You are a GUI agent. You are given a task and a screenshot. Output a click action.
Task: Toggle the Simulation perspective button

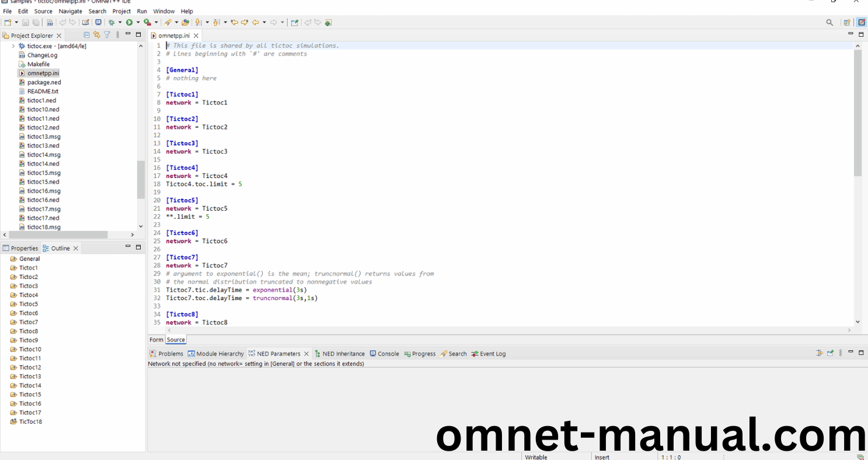861,23
